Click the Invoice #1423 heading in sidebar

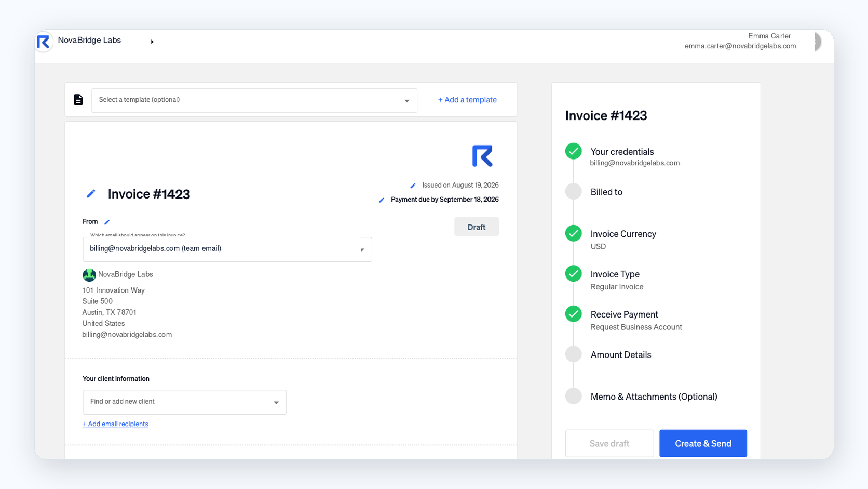pyautogui.click(x=606, y=115)
